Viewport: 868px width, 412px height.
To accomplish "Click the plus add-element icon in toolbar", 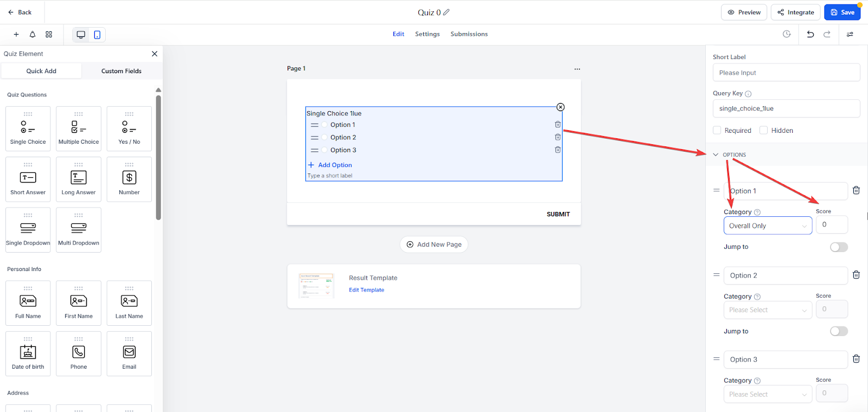I will pyautogui.click(x=16, y=35).
